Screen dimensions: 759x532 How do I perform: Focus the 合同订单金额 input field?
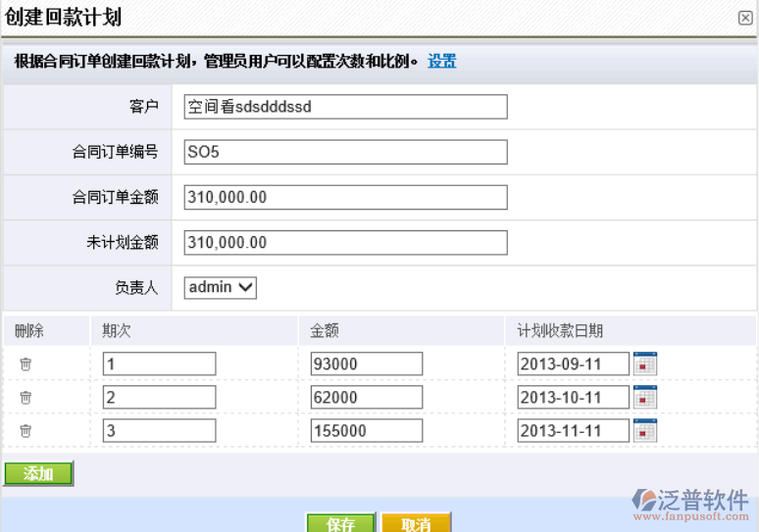coord(345,197)
